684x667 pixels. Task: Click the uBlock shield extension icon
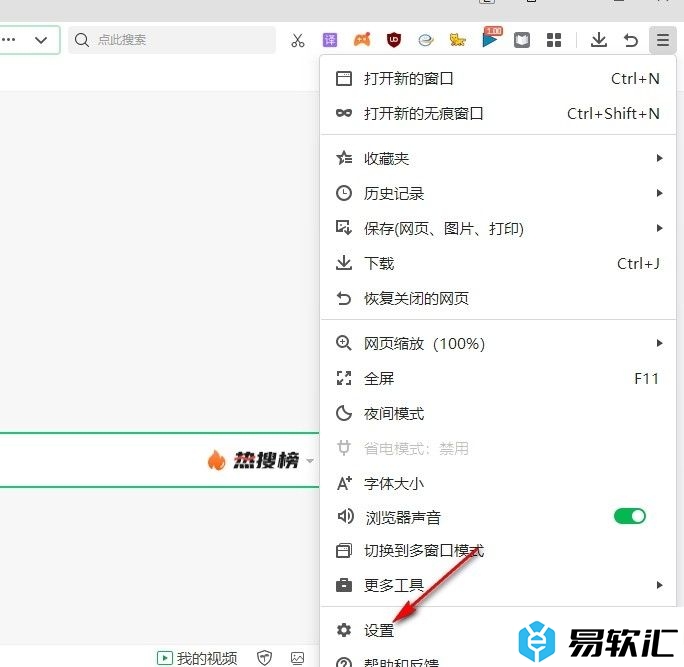point(394,40)
